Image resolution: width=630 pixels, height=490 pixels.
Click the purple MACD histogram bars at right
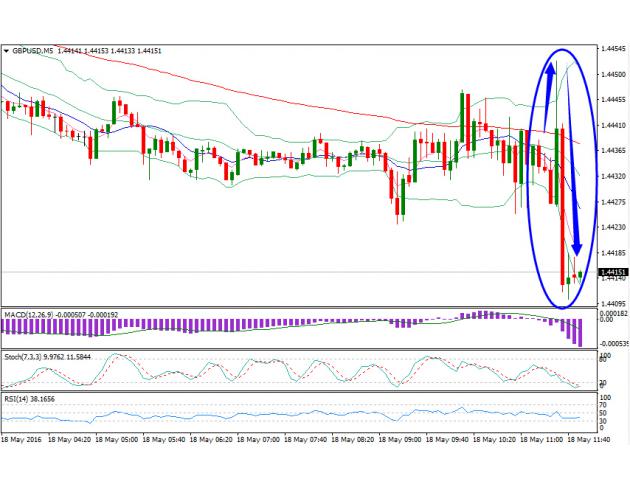(574, 333)
